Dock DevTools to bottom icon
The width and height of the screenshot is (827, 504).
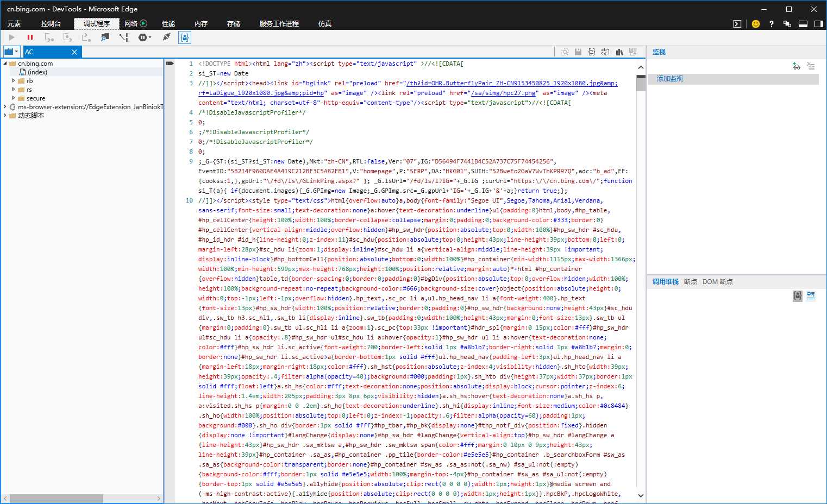[x=803, y=24]
